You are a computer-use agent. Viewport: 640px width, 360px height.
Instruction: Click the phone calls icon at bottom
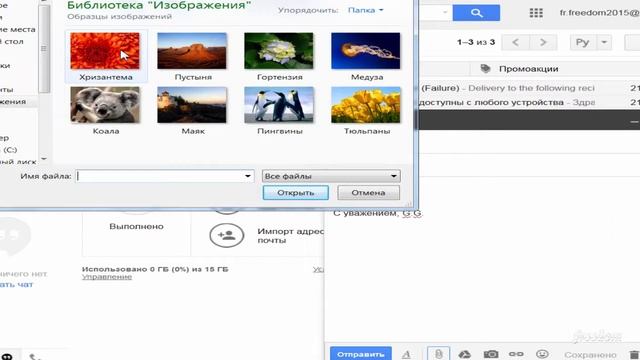click(35, 357)
